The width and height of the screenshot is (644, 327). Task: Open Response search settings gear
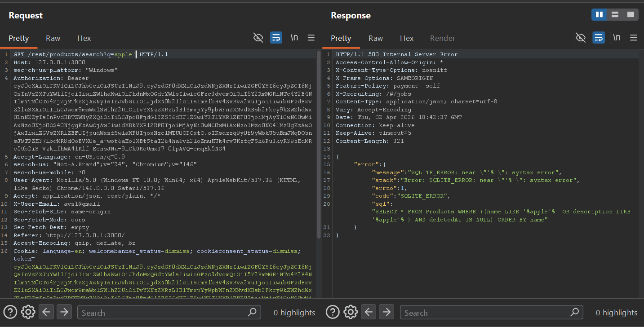[350, 312]
